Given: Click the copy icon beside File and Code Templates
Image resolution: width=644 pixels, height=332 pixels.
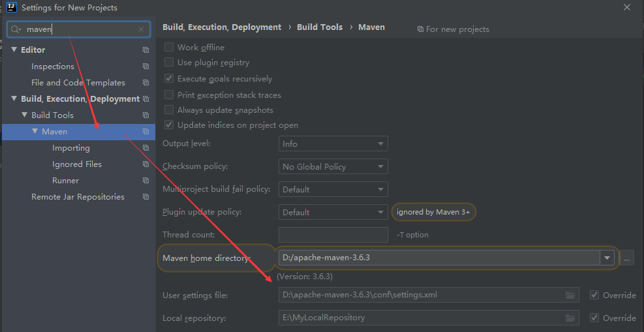Looking at the screenshot, I should coord(146,83).
